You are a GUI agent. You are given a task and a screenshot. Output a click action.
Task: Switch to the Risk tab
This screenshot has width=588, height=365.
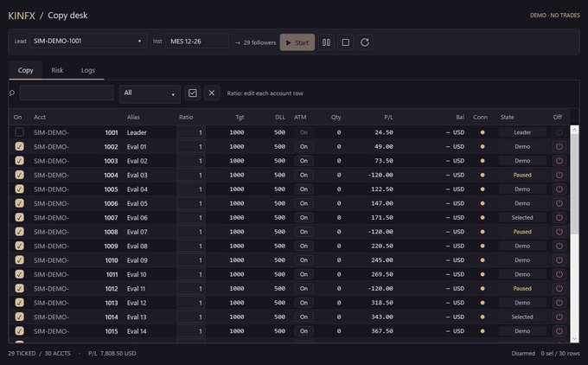[57, 70]
